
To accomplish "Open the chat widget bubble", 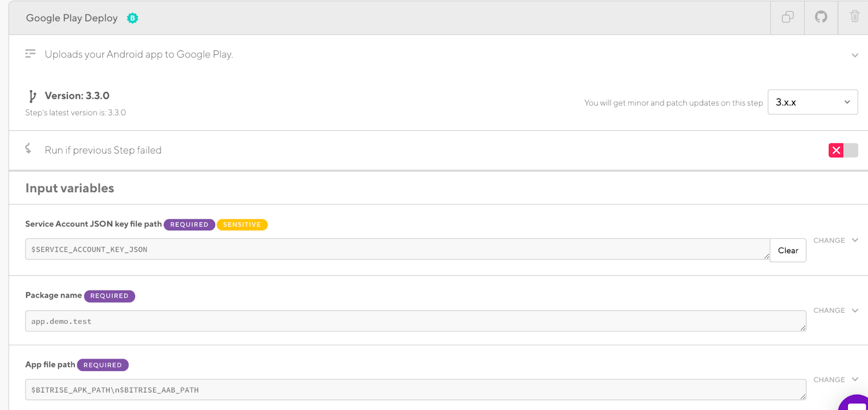I will [855, 403].
